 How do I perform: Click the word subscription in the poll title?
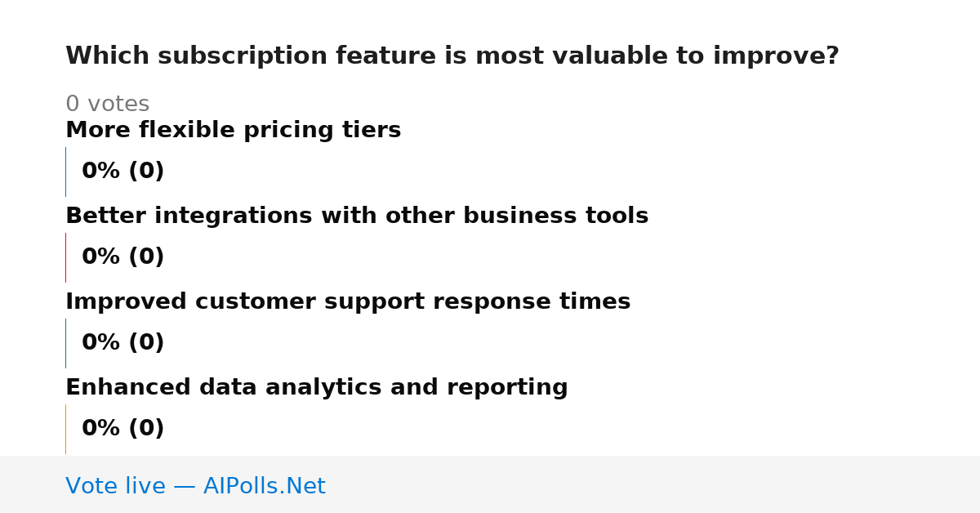coord(229,57)
